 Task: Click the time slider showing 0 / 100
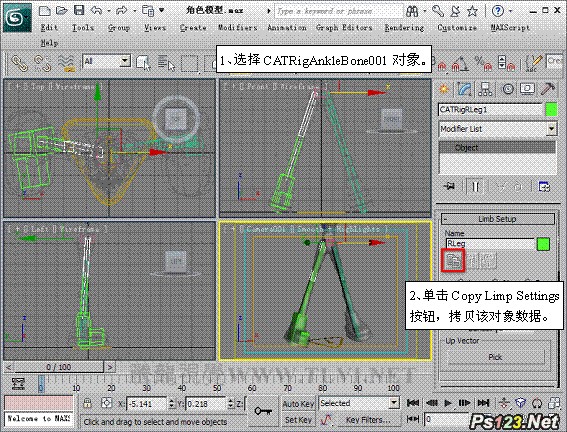(x=59, y=367)
